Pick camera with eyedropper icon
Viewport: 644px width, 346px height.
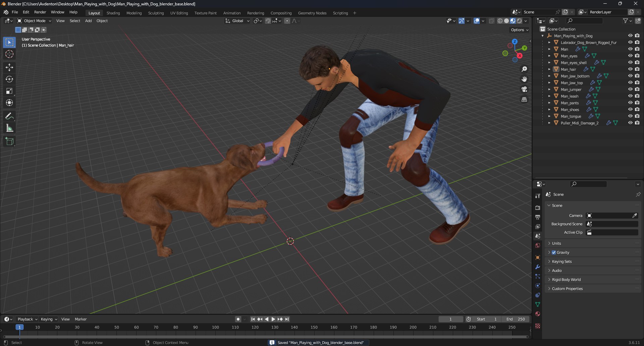[635, 216]
